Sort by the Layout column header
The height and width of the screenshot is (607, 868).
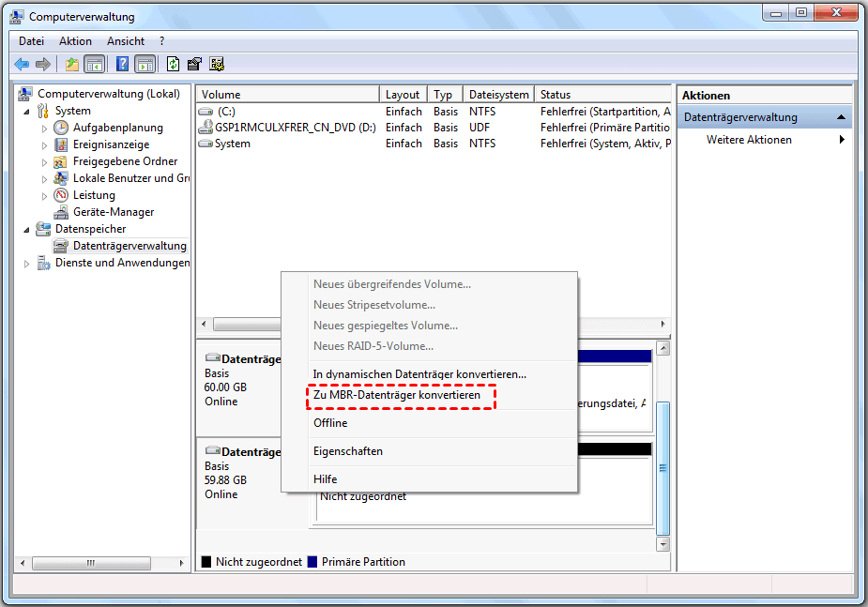click(404, 95)
